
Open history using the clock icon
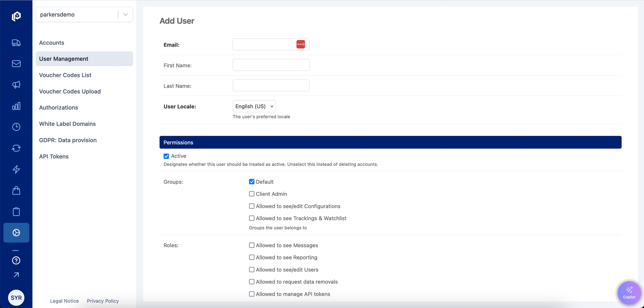[16, 127]
